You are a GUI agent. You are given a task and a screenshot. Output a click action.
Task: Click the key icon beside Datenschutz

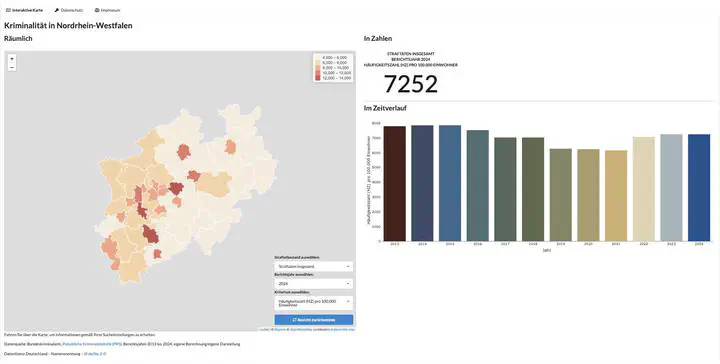tap(56, 10)
